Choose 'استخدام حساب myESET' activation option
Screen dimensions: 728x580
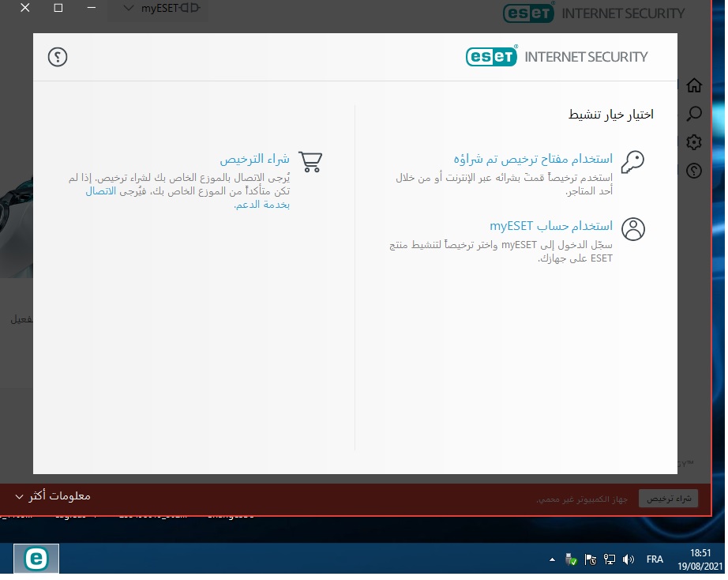click(551, 226)
